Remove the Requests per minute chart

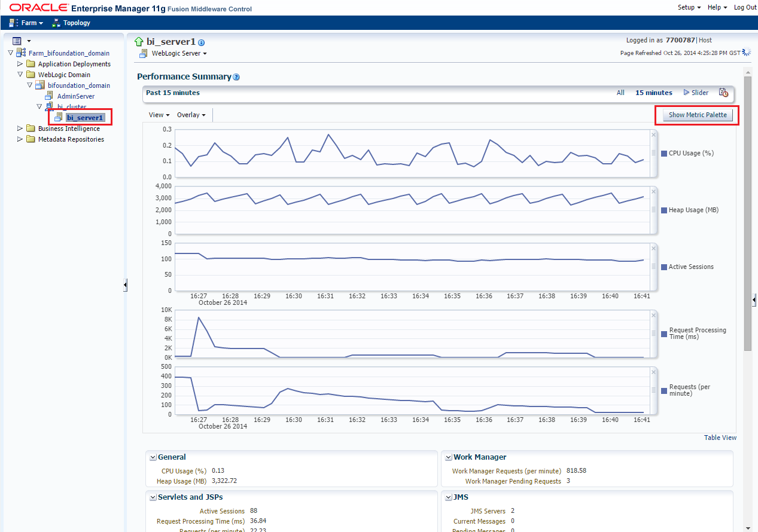point(653,372)
